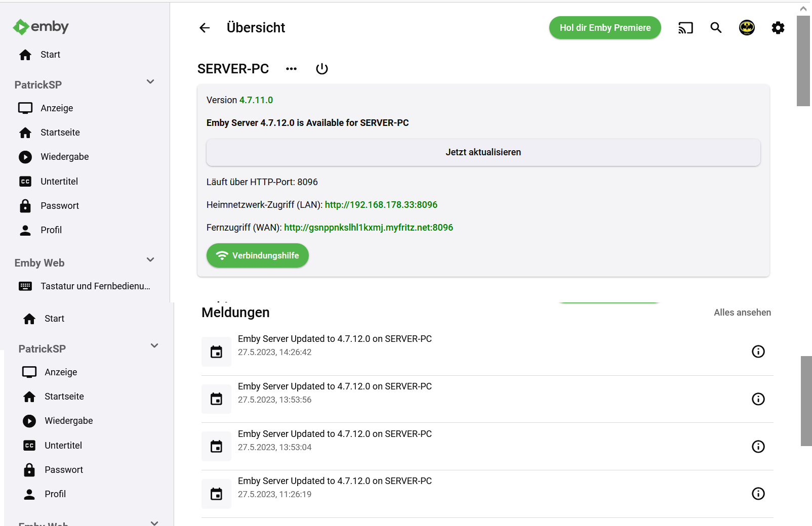Open the LAN link http://192.168.178.33:8096

[x=381, y=205]
